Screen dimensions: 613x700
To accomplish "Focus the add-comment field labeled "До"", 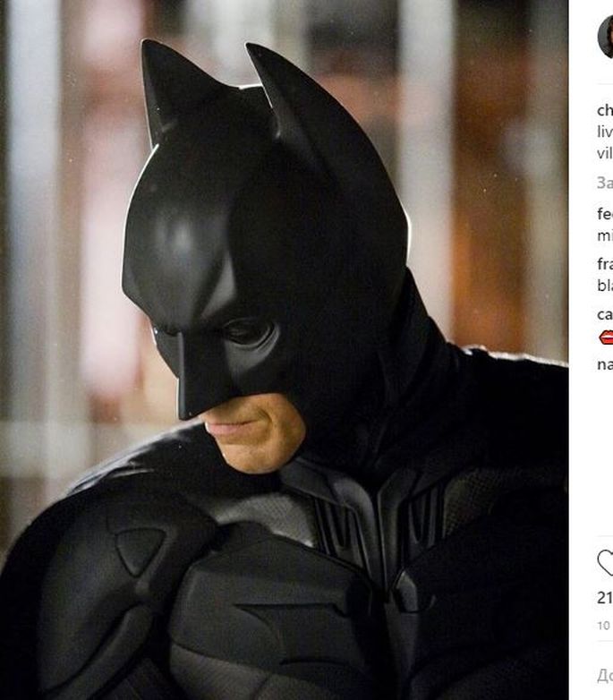I will pyautogui.click(x=605, y=676).
